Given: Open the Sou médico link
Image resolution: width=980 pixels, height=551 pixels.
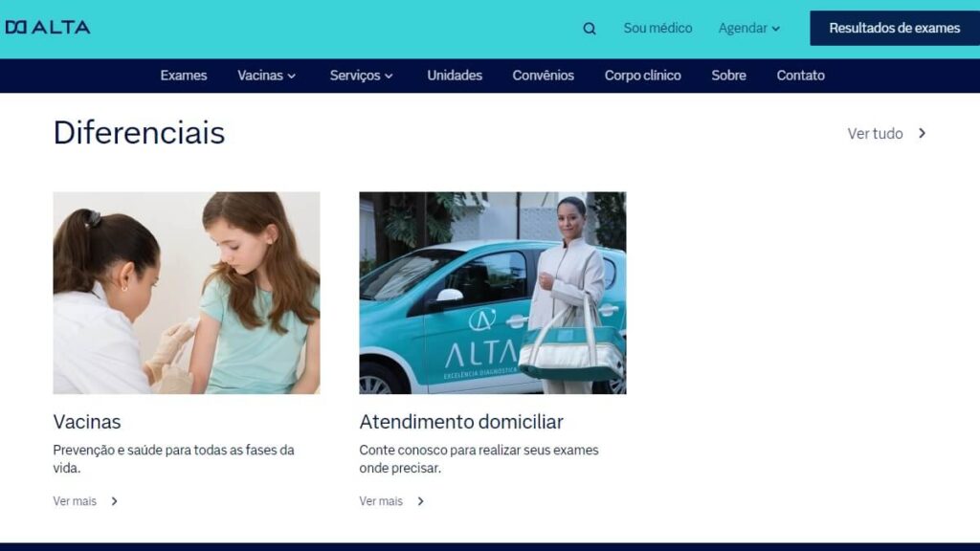Looking at the screenshot, I should click(x=658, y=28).
